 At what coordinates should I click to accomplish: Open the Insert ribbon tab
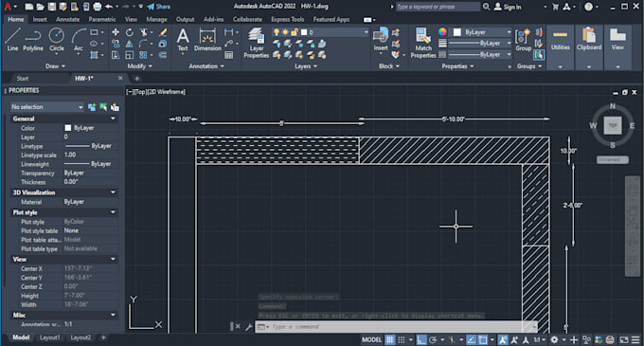coord(40,19)
